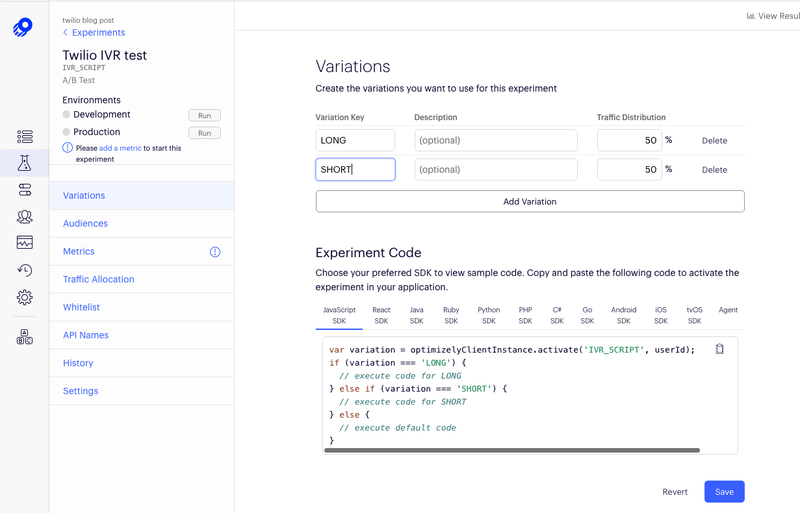Select the C# SDK tab

click(557, 315)
